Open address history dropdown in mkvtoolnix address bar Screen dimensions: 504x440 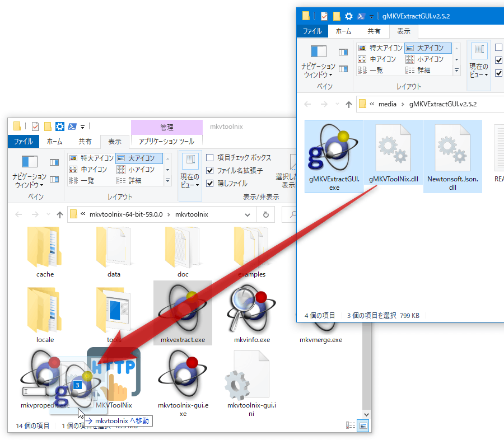pyautogui.click(x=247, y=215)
